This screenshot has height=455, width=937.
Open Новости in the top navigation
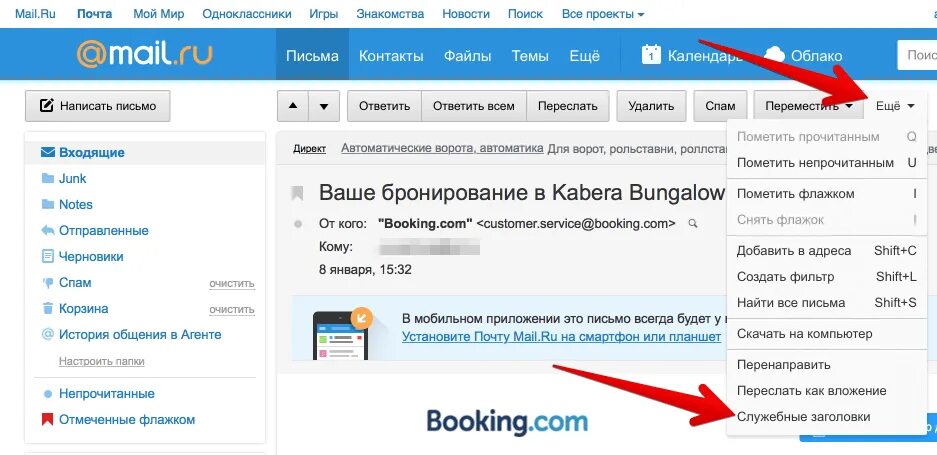pos(466,14)
